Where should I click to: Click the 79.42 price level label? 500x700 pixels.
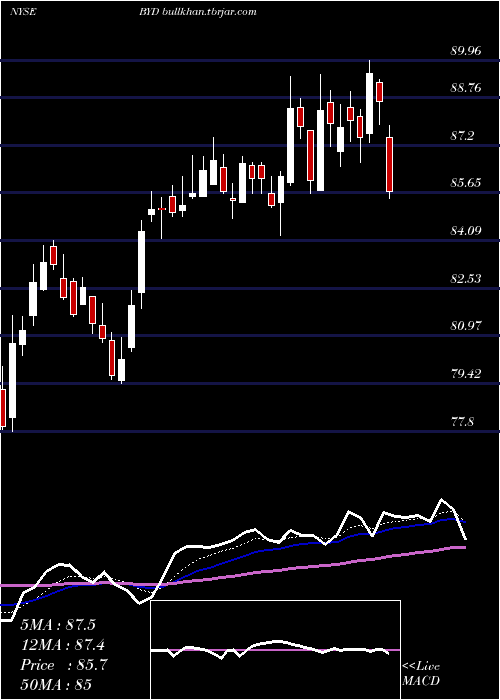pos(466,374)
